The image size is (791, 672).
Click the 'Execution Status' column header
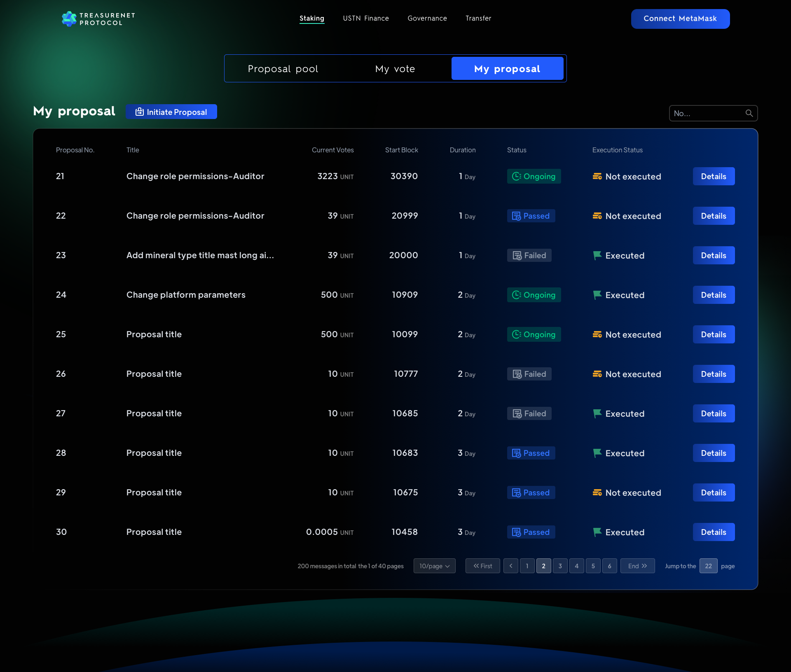(618, 150)
